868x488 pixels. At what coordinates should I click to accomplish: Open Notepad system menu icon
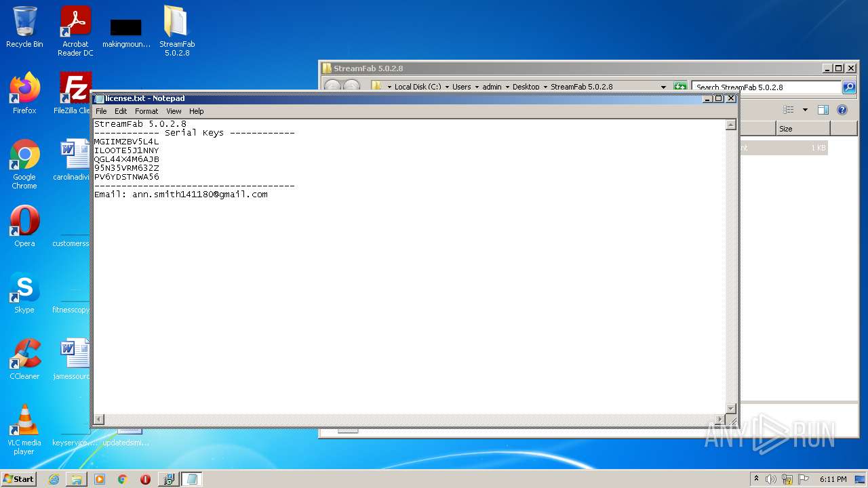[100, 98]
